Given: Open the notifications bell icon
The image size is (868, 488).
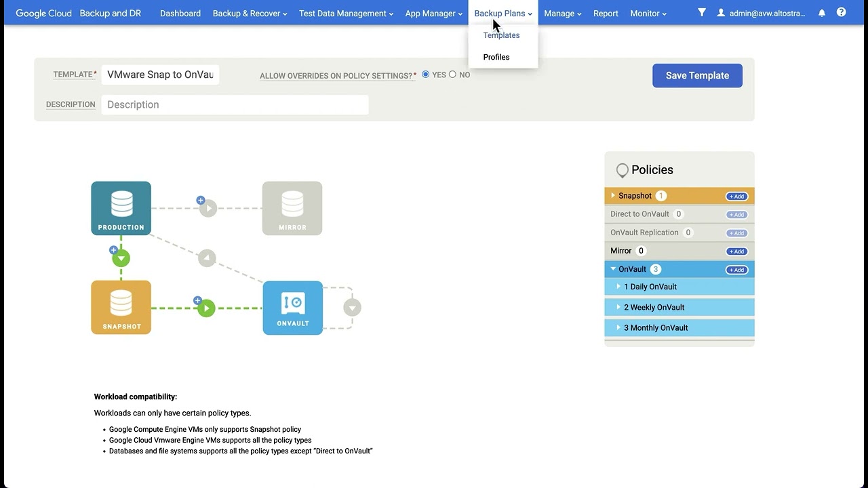Looking at the screenshot, I should tap(822, 13).
